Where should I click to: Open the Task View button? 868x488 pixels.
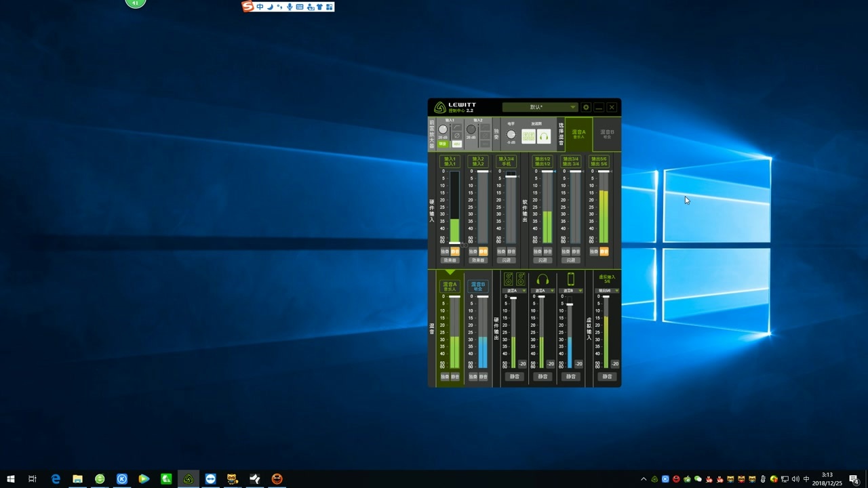point(32,479)
